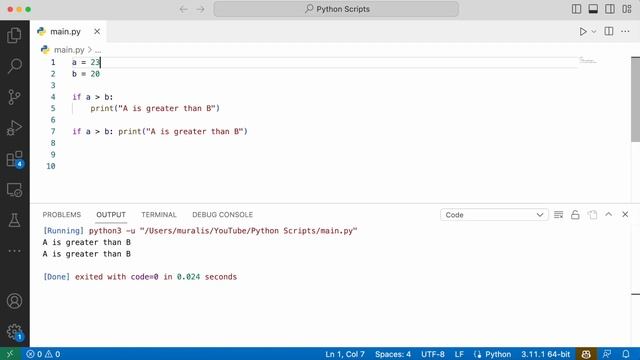Open the Source Control view
The image size is (640, 360).
(14, 97)
